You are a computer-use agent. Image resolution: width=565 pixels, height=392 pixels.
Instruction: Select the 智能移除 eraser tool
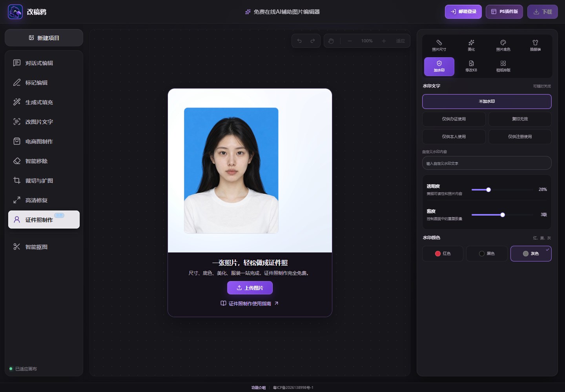tap(44, 161)
